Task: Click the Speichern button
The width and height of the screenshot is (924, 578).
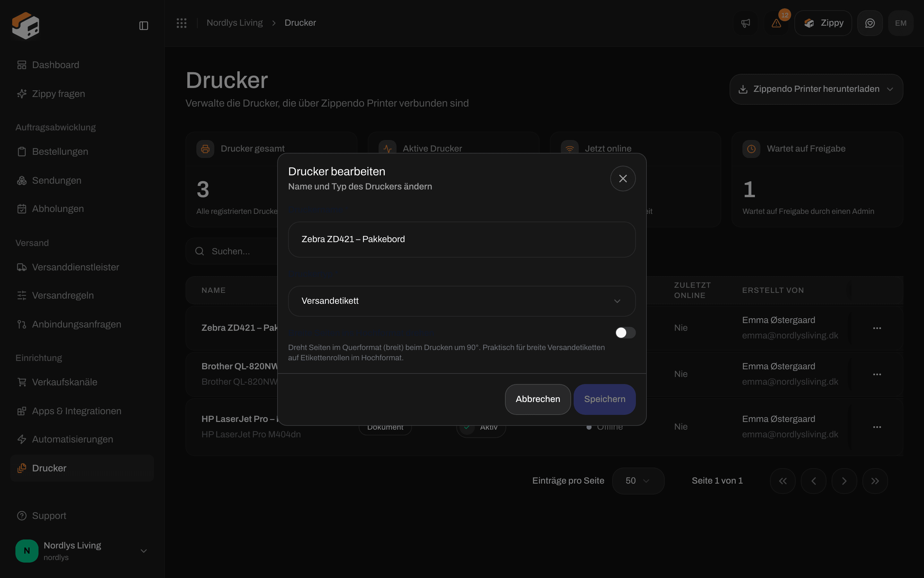Action: pos(604,399)
